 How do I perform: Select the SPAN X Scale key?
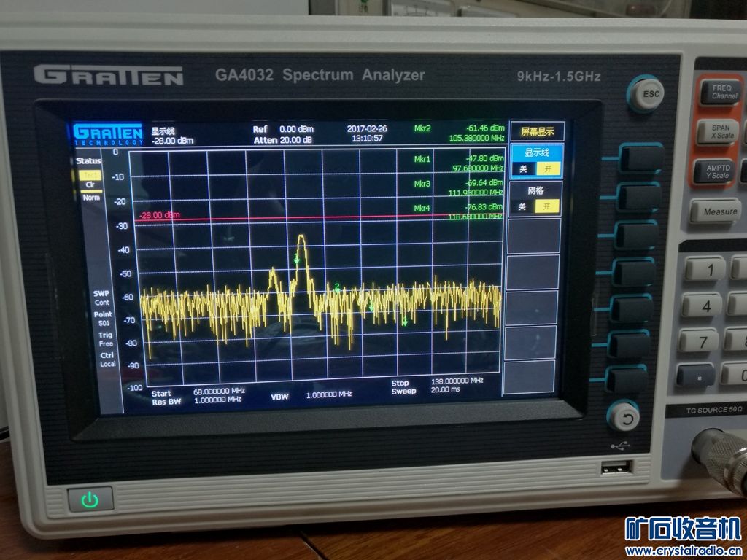coord(719,131)
